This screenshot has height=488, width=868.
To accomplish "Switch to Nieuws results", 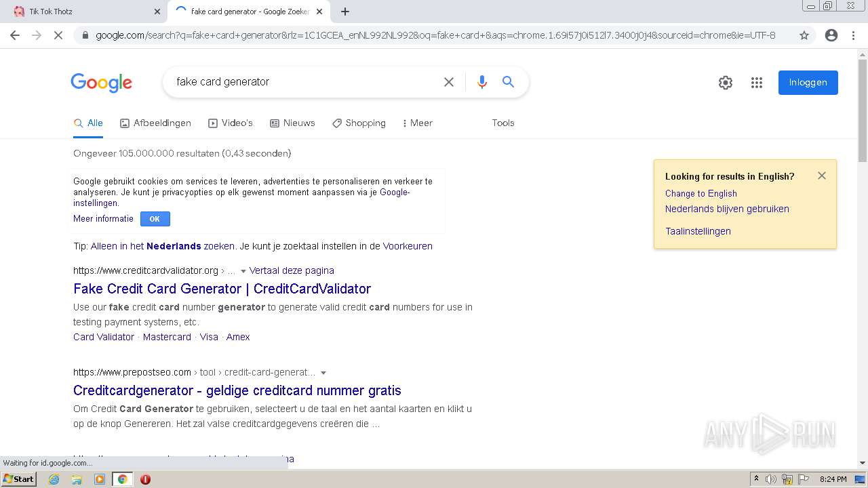I will pos(292,123).
